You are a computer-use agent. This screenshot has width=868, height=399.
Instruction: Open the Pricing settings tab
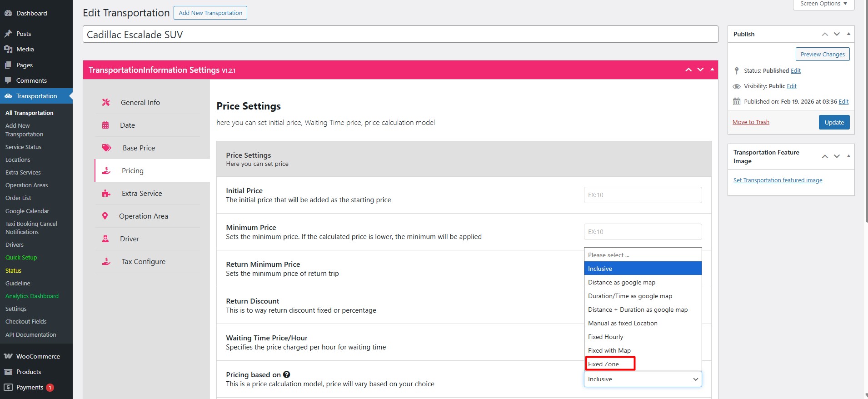tap(132, 170)
